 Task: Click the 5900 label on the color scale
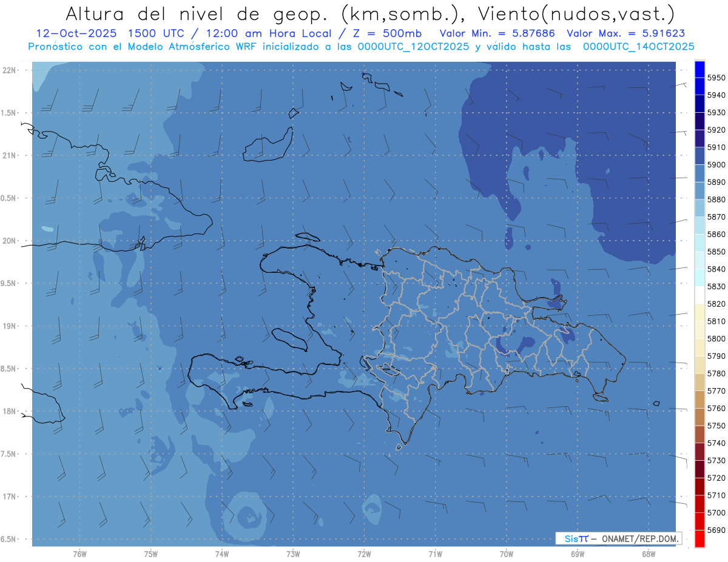[x=716, y=165]
